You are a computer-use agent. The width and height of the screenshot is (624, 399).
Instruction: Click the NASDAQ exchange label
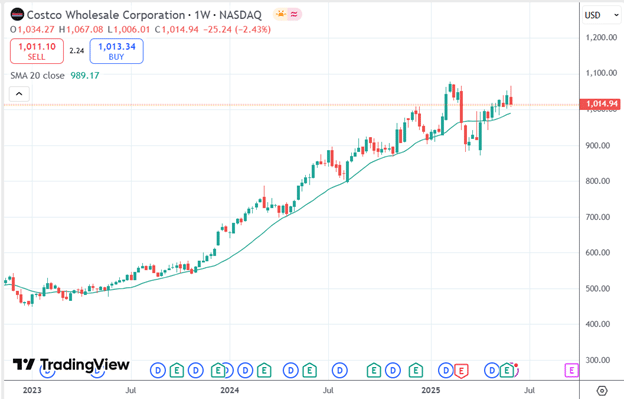coord(240,15)
